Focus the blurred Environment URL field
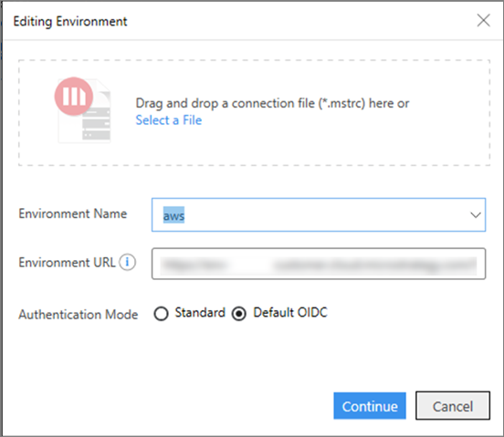504x437 pixels. (319, 264)
